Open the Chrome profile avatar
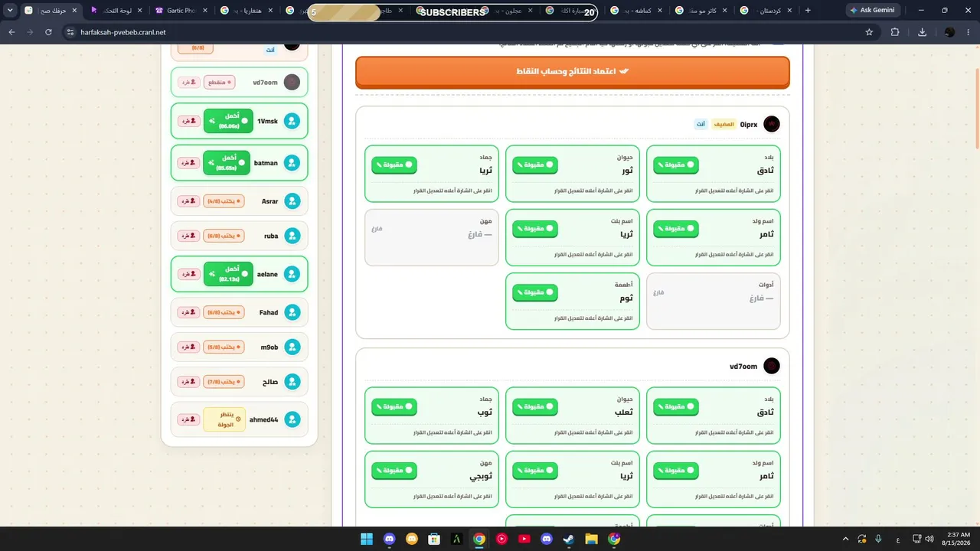 point(949,32)
